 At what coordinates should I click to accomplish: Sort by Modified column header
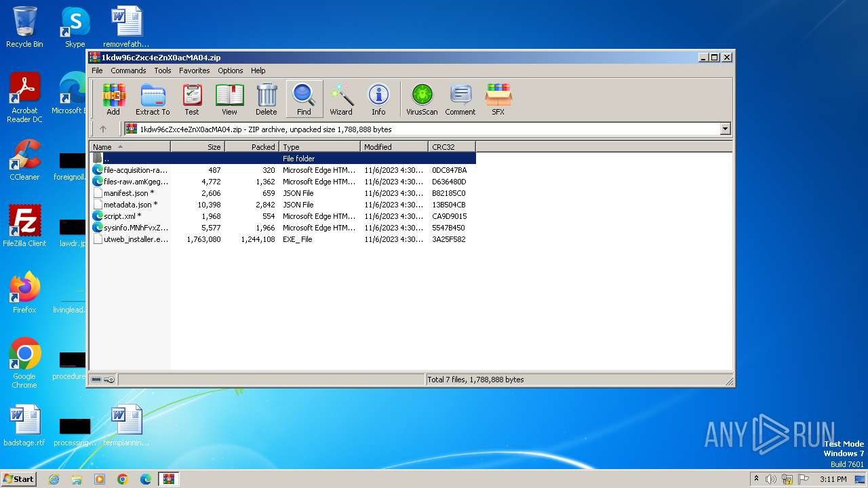[x=395, y=146]
